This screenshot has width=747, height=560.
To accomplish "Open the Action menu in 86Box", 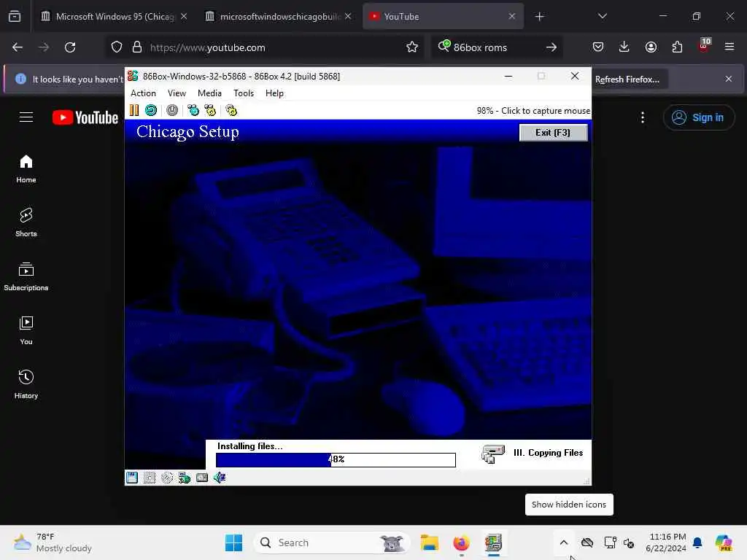I will [x=143, y=93].
